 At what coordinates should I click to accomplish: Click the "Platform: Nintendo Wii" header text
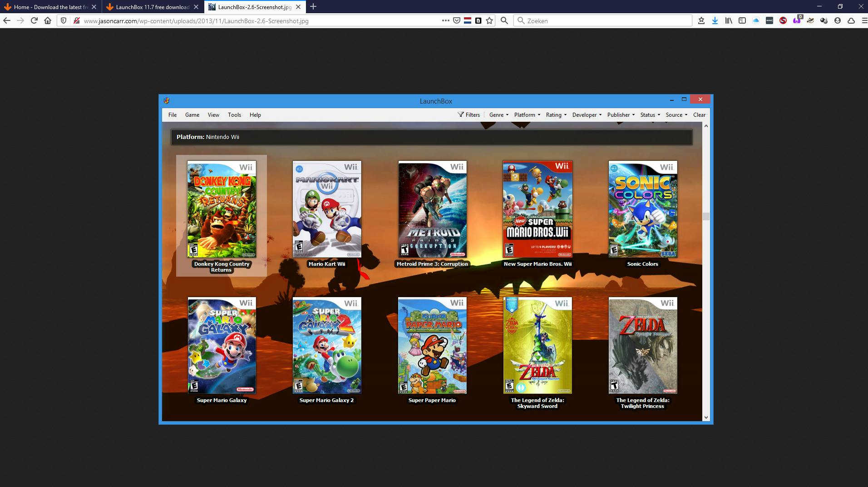click(208, 137)
